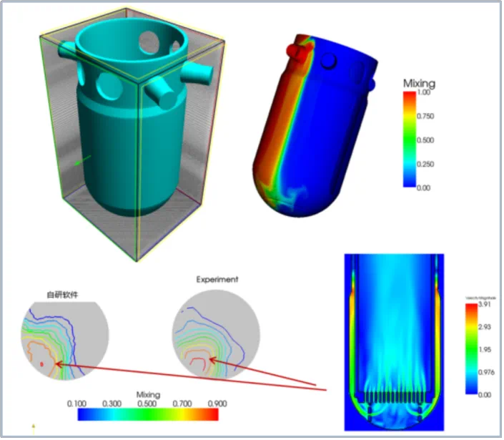Click the Velocity Magnitude legend title
The image size is (504, 440).
[x=482, y=299]
